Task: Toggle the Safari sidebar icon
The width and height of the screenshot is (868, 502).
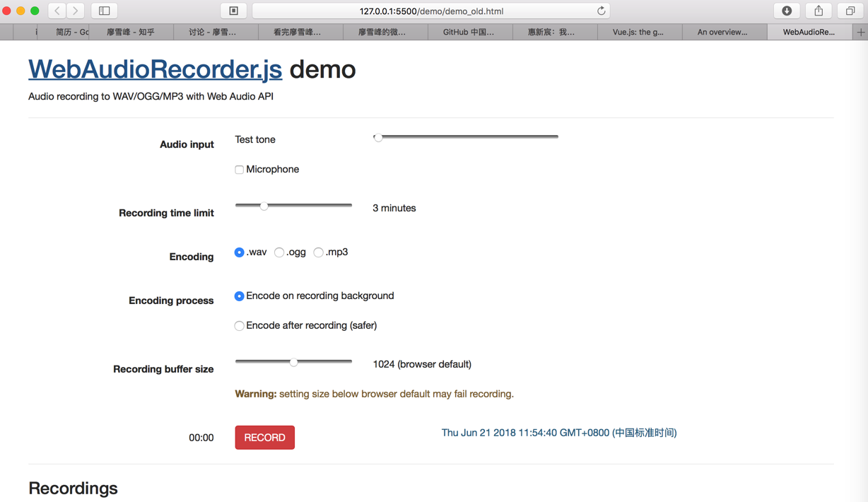Action: click(x=104, y=11)
